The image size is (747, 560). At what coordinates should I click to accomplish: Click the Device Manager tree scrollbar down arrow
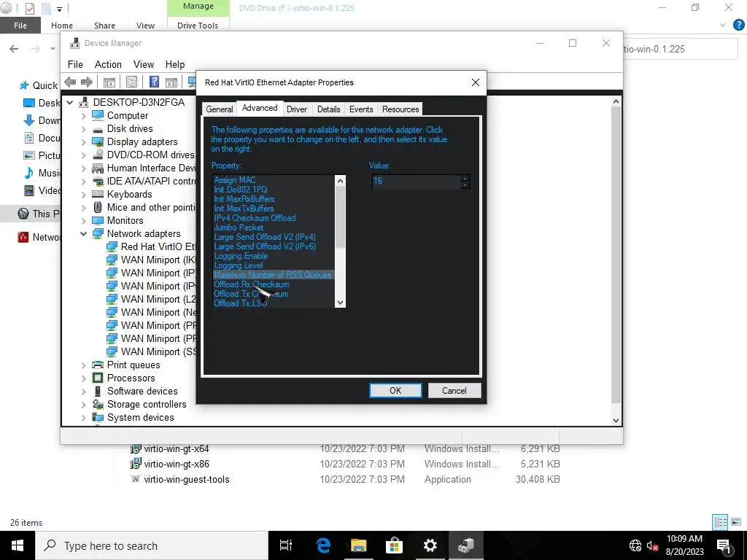pos(616,421)
